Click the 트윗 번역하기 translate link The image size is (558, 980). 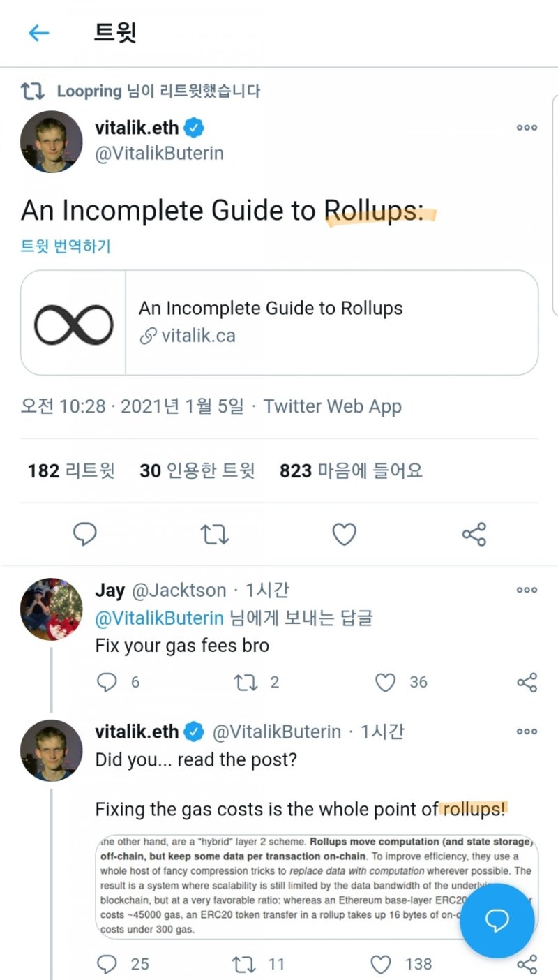click(x=66, y=246)
